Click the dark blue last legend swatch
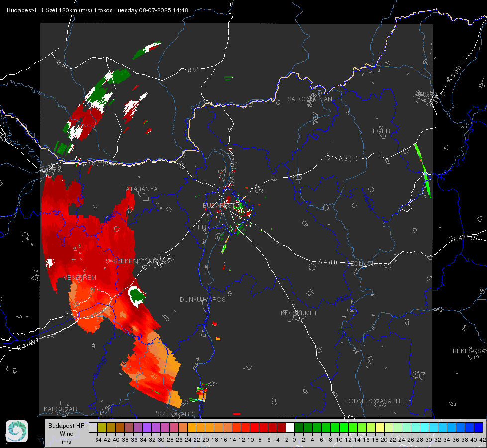Viewport: 487px width, 448px height. tap(479, 427)
